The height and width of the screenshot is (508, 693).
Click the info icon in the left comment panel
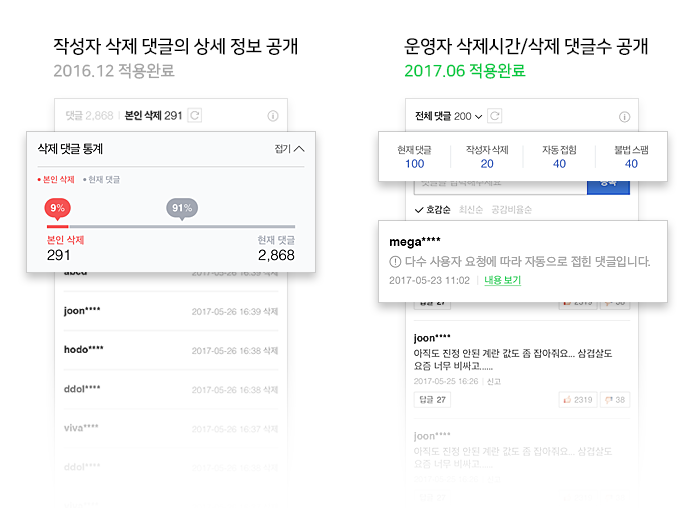pos(273,116)
